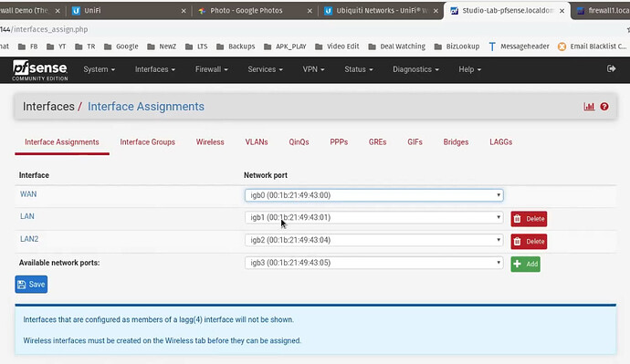Open the LAN interface link
This screenshot has width=630, height=364.
pos(26,216)
